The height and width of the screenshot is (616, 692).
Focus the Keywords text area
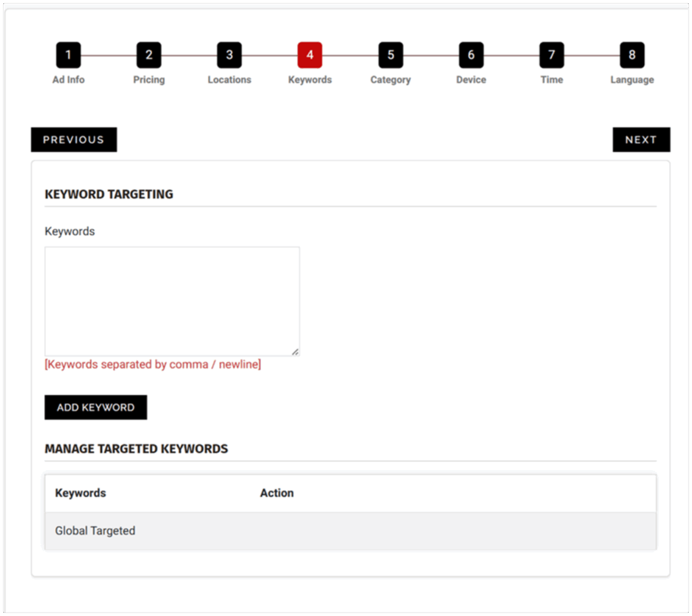(172, 301)
